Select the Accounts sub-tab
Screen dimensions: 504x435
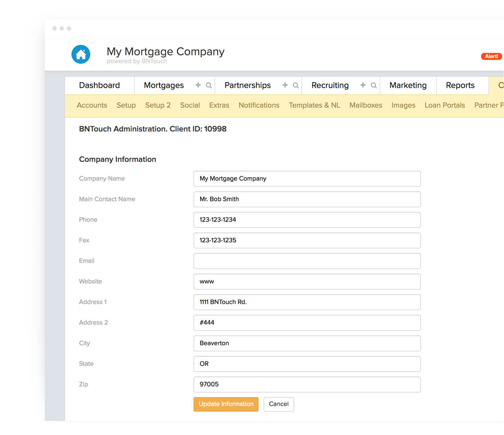pos(92,105)
